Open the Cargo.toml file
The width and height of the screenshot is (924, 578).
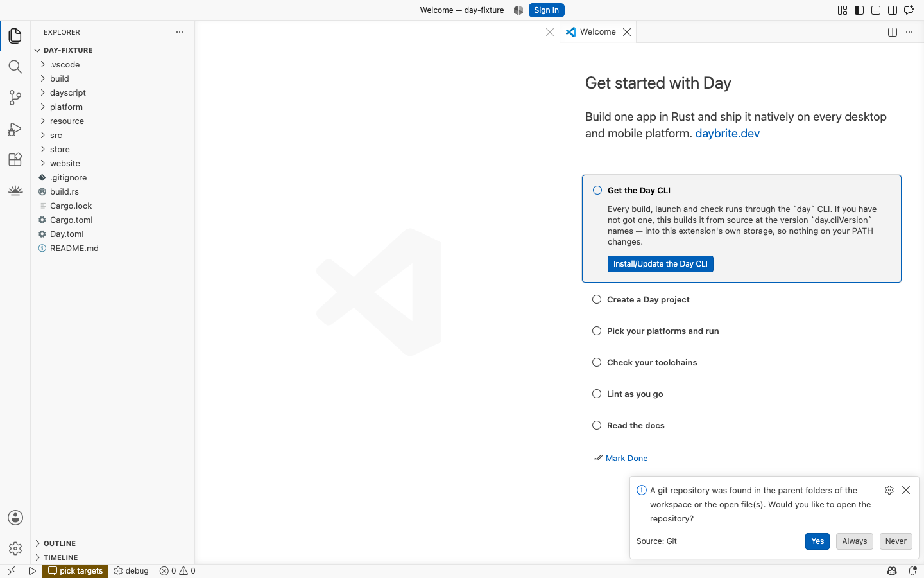click(112, 220)
